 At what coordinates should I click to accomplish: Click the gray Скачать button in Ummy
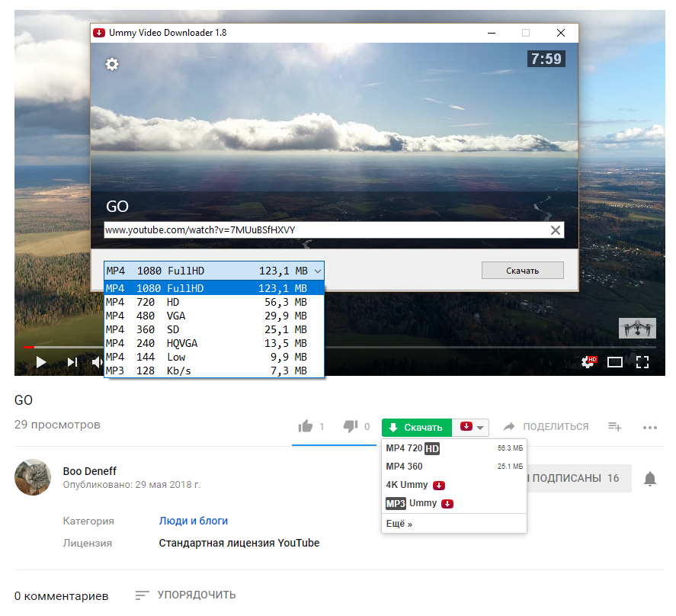coord(523,271)
